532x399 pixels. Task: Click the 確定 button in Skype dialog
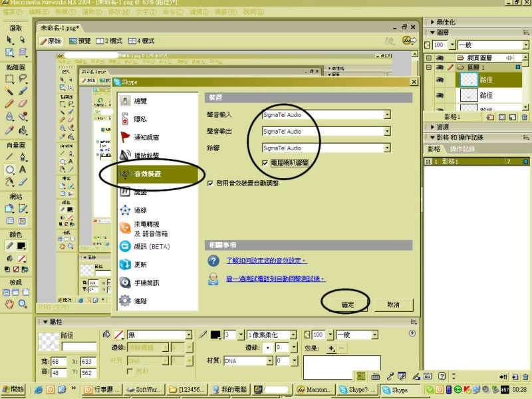pyautogui.click(x=347, y=305)
